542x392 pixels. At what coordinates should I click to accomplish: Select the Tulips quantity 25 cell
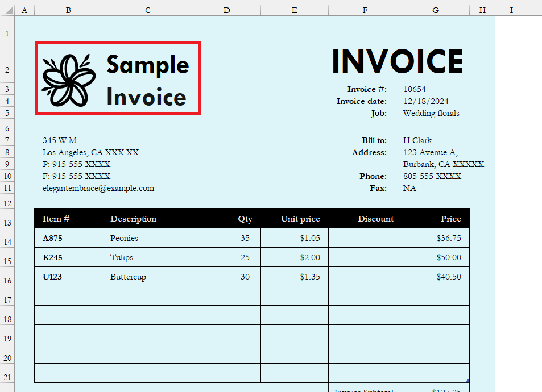[x=227, y=257]
